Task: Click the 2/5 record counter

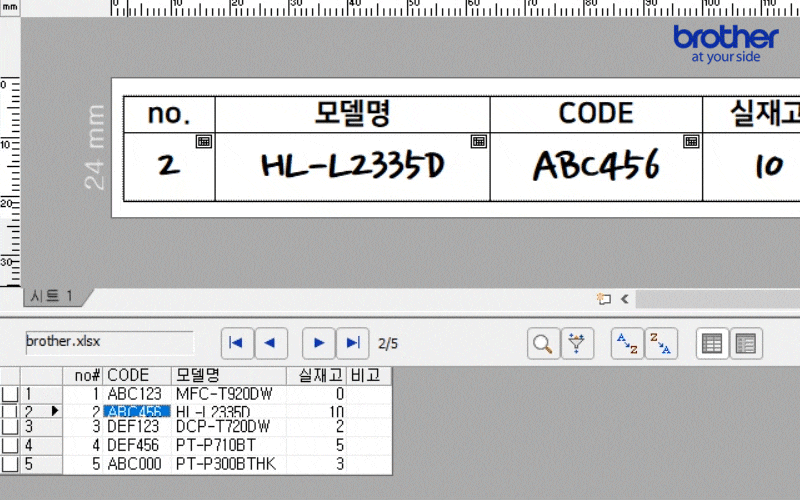Action: click(388, 344)
